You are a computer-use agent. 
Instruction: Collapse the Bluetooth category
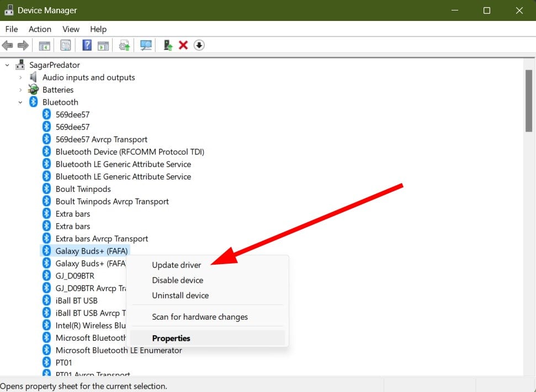point(20,102)
